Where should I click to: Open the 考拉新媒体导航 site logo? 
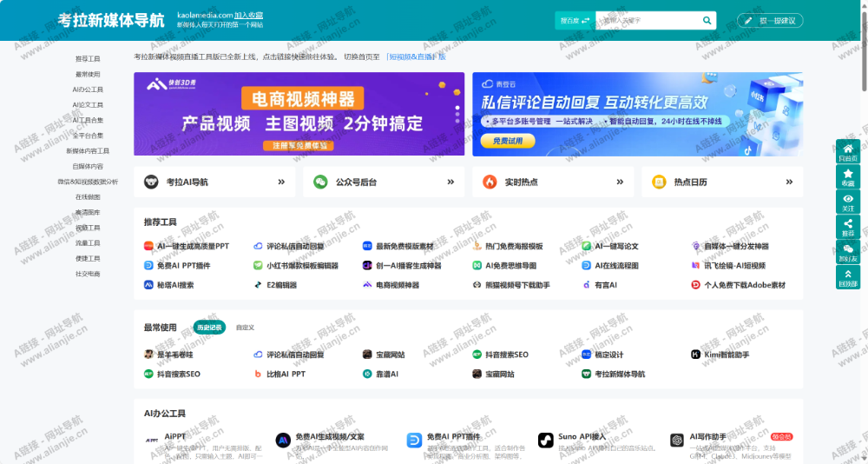tap(111, 21)
